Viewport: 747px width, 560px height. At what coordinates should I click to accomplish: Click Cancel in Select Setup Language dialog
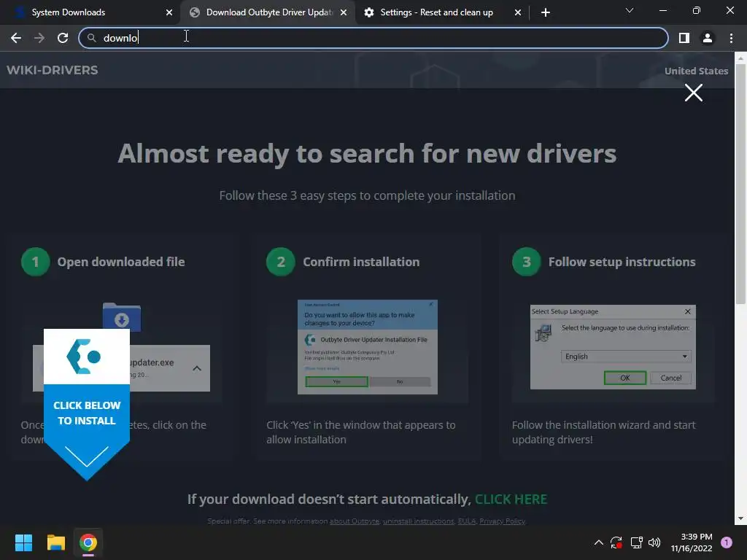pos(671,378)
